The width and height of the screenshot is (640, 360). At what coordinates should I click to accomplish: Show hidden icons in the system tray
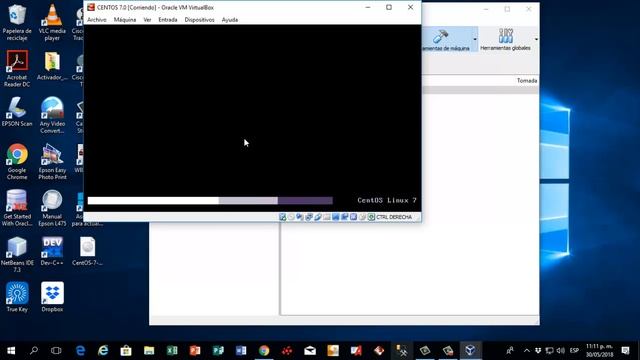(x=527, y=350)
